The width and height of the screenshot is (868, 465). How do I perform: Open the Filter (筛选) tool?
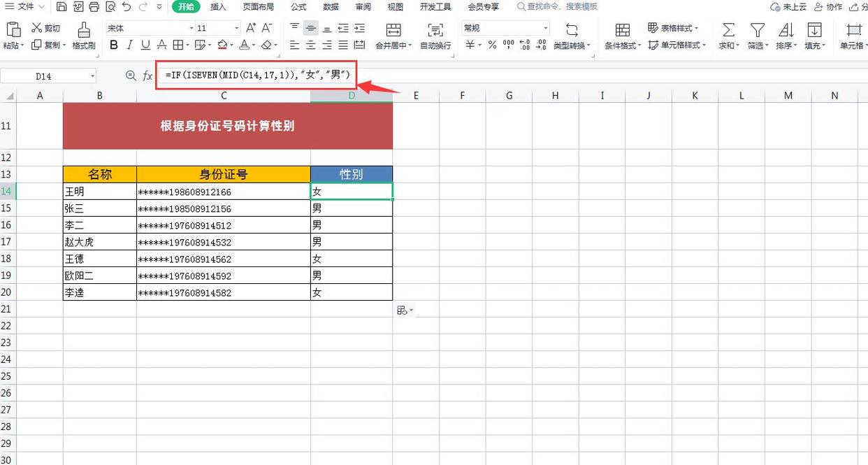click(x=758, y=31)
